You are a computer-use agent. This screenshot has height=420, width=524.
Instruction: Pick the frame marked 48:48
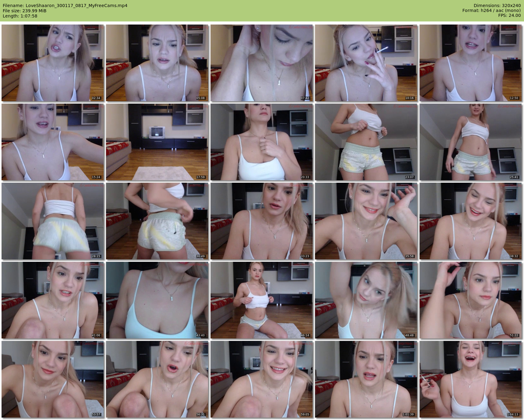tap(366, 300)
